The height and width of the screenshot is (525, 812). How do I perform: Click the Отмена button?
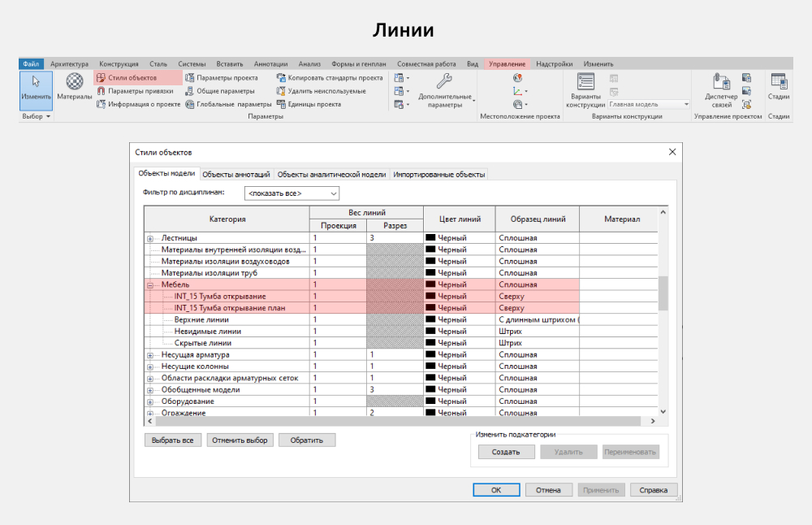548,490
